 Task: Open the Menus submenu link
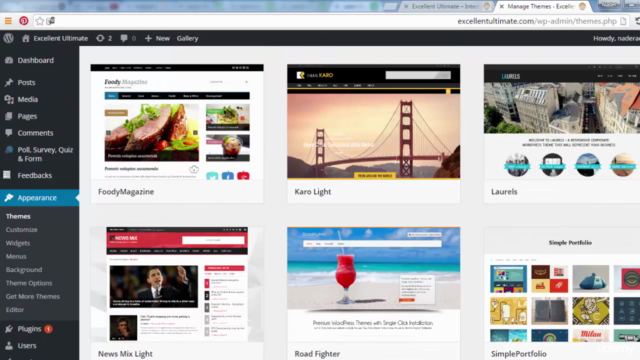[16, 256]
